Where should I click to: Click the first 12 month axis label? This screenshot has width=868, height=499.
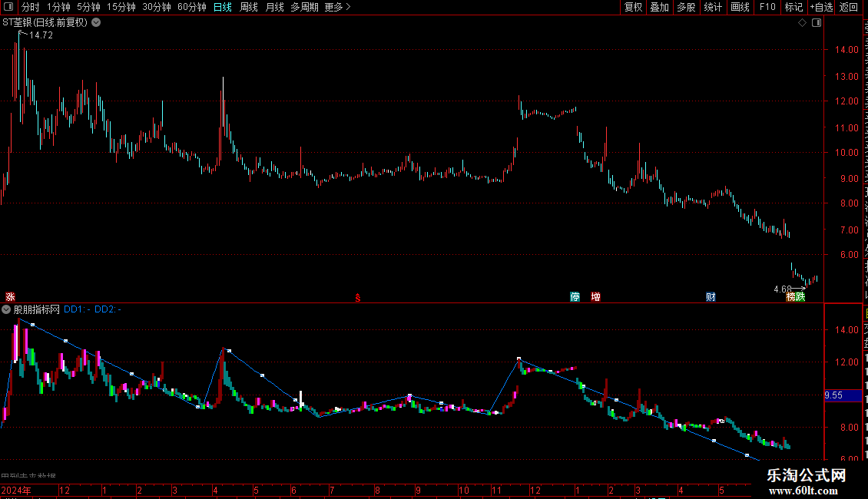pos(65,491)
